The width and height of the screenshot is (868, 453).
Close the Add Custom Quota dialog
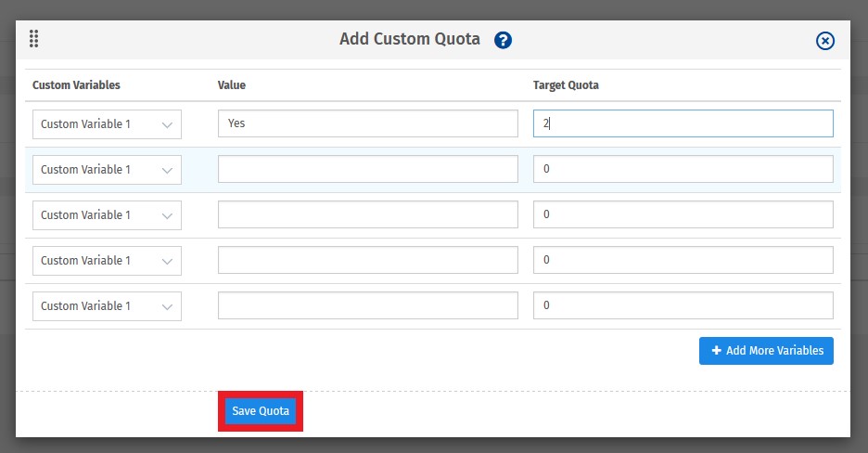pyautogui.click(x=824, y=40)
